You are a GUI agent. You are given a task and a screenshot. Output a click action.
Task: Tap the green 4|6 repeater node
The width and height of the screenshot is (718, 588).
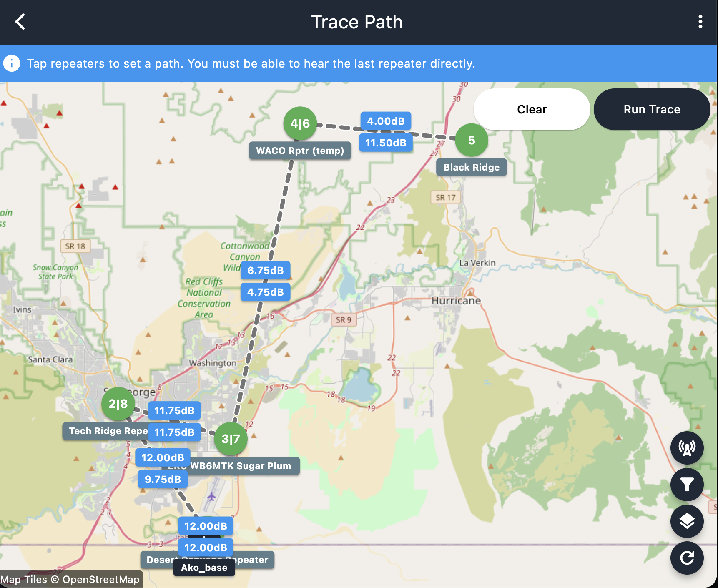pyautogui.click(x=300, y=123)
